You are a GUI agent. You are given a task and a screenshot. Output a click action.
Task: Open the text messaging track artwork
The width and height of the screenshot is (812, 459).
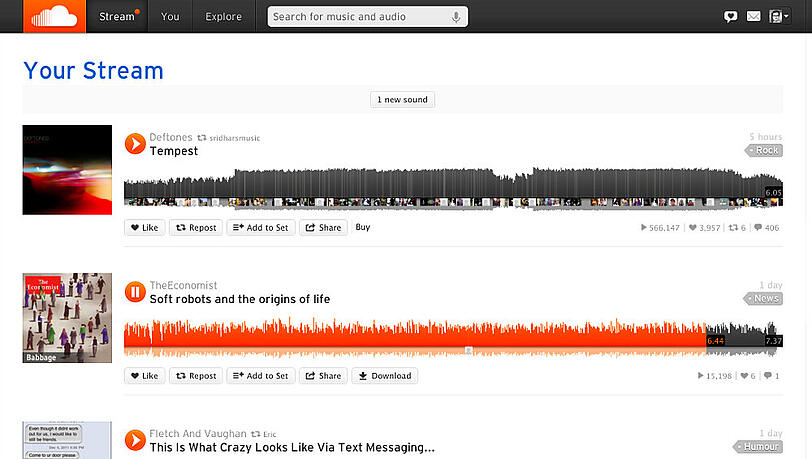(67, 440)
